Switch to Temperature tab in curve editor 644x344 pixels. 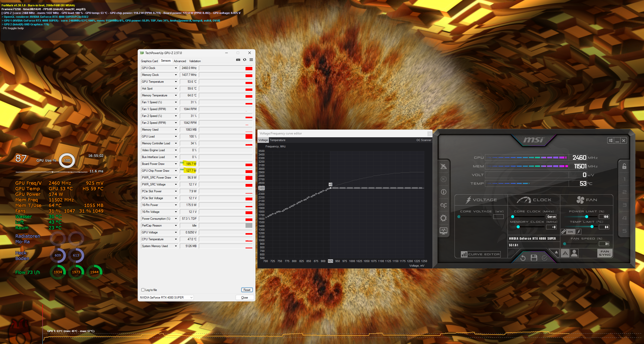pos(277,140)
